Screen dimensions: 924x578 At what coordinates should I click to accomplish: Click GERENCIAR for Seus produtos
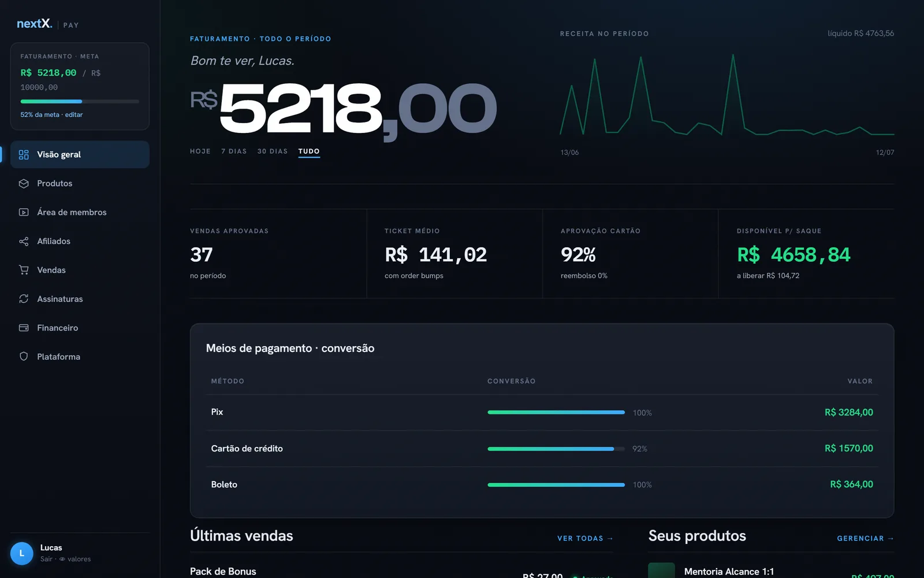(865, 538)
